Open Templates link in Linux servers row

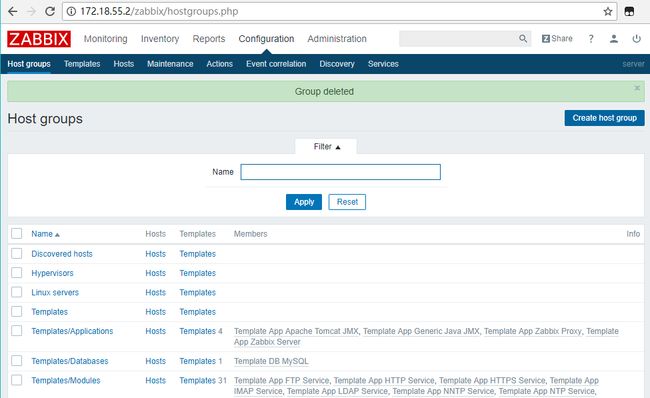(x=197, y=292)
